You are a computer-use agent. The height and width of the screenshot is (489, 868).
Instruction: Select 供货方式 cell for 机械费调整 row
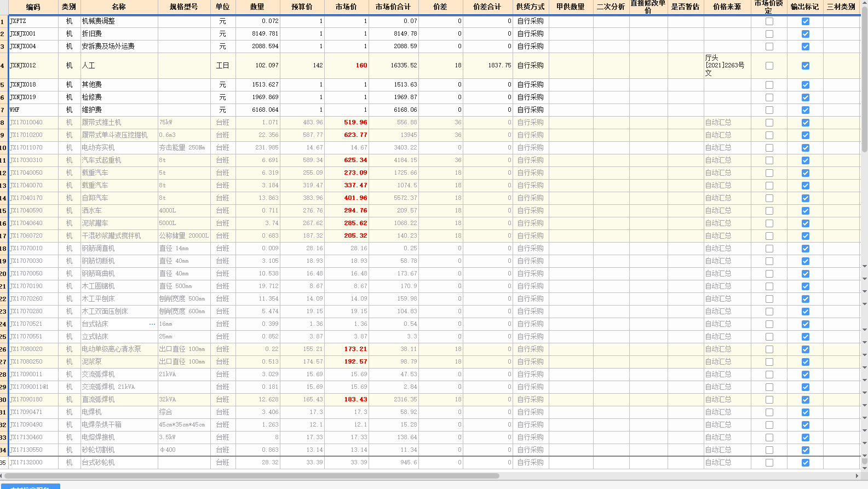click(531, 21)
